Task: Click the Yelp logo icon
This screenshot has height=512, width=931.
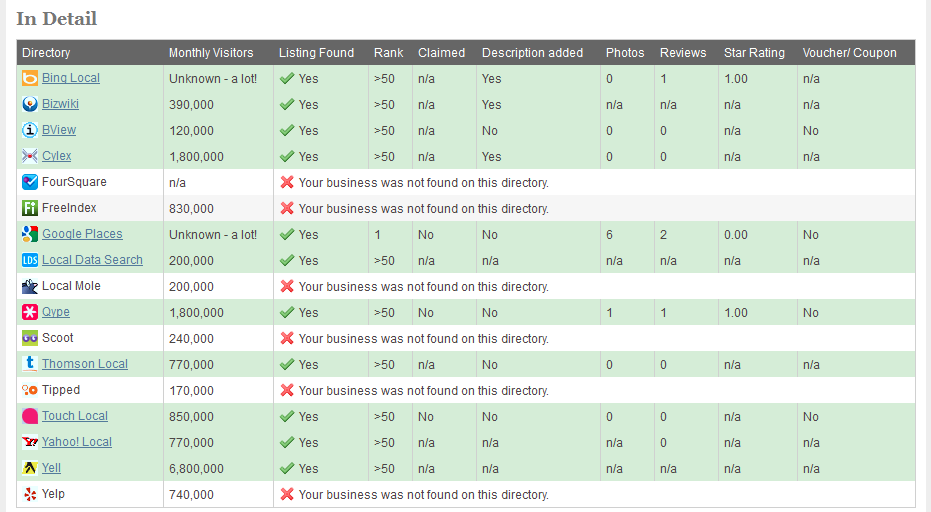Action: [30, 494]
